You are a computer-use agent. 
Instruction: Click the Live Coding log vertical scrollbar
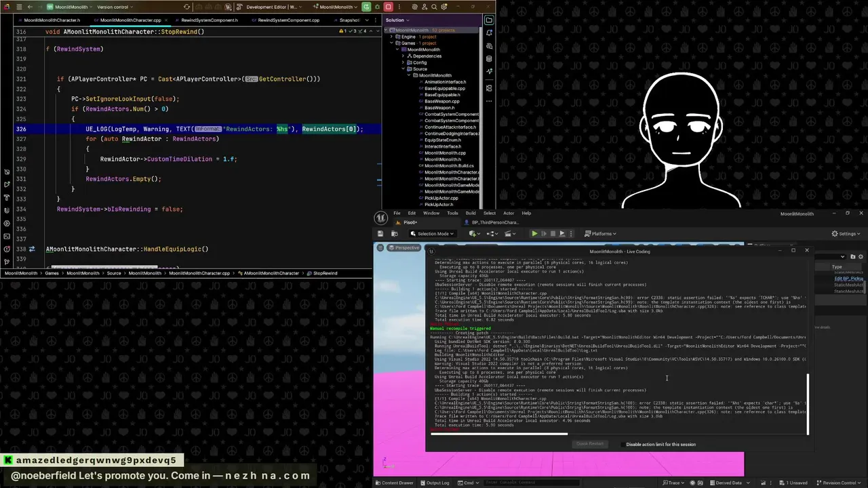coord(808,405)
